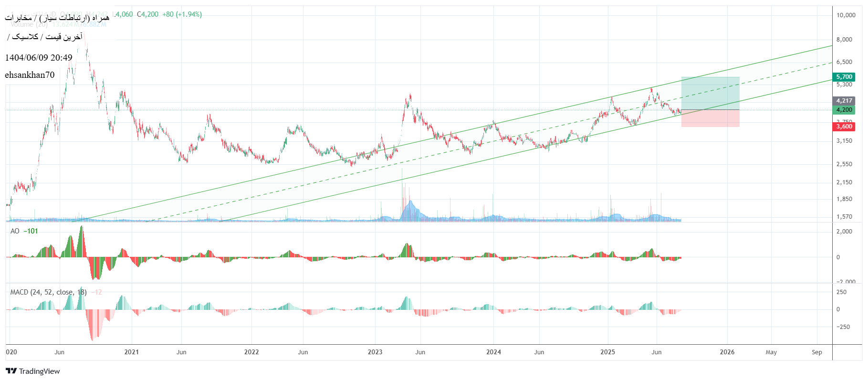Click the MACD value -12
Screen dimensions: 868x381
point(96,292)
